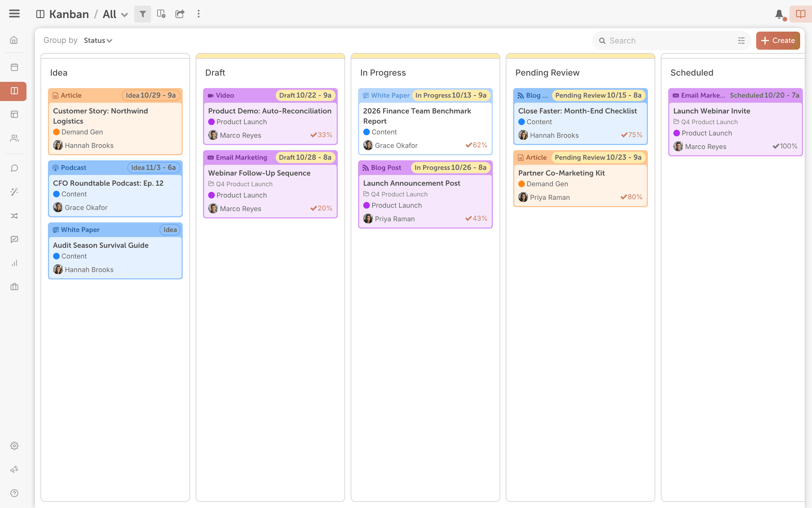The image size is (812, 508).
Task: Open board display settings icon
Action: pos(161,14)
